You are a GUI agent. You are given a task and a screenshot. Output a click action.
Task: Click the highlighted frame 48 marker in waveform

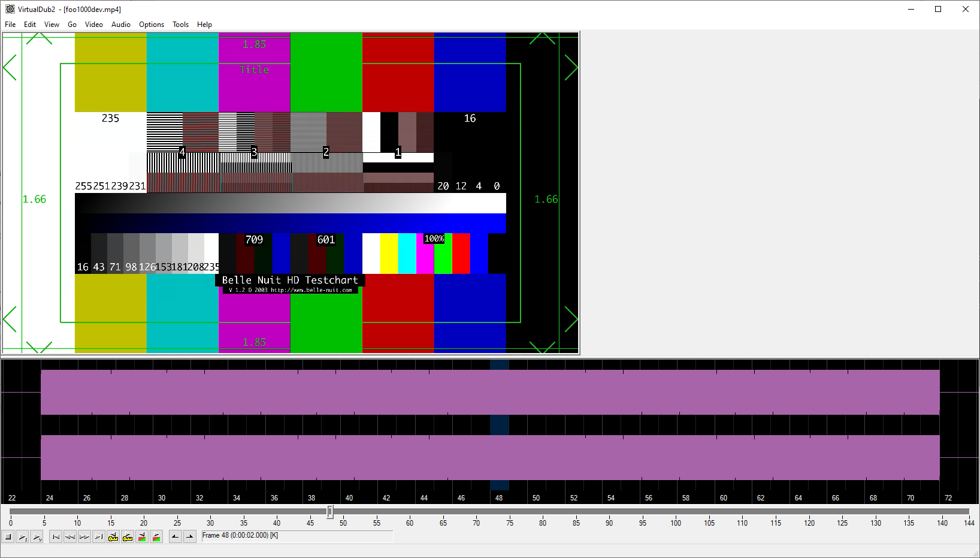point(500,424)
